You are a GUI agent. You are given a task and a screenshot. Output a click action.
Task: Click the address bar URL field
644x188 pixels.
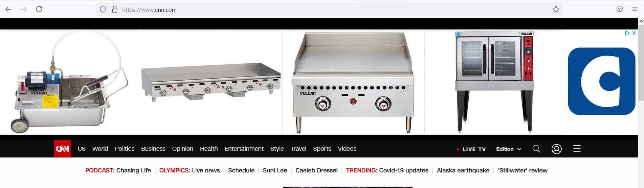332,9
